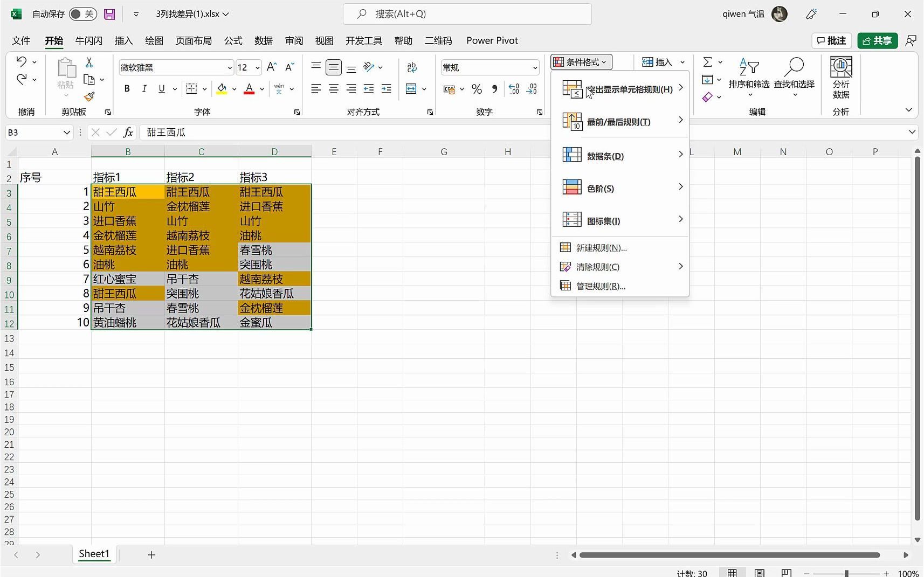This screenshot has height=577, width=924.
Task: Click the decrease indent icon
Action: pyautogui.click(x=369, y=89)
